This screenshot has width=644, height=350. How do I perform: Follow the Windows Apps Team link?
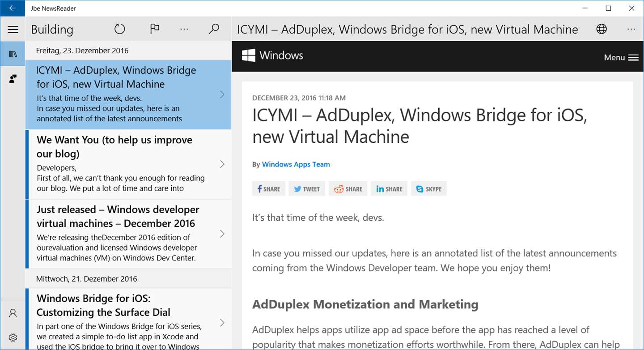click(296, 164)
